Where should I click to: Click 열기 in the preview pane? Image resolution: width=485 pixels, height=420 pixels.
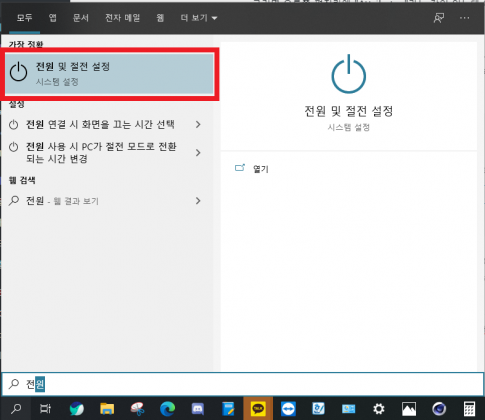(261, 169)
